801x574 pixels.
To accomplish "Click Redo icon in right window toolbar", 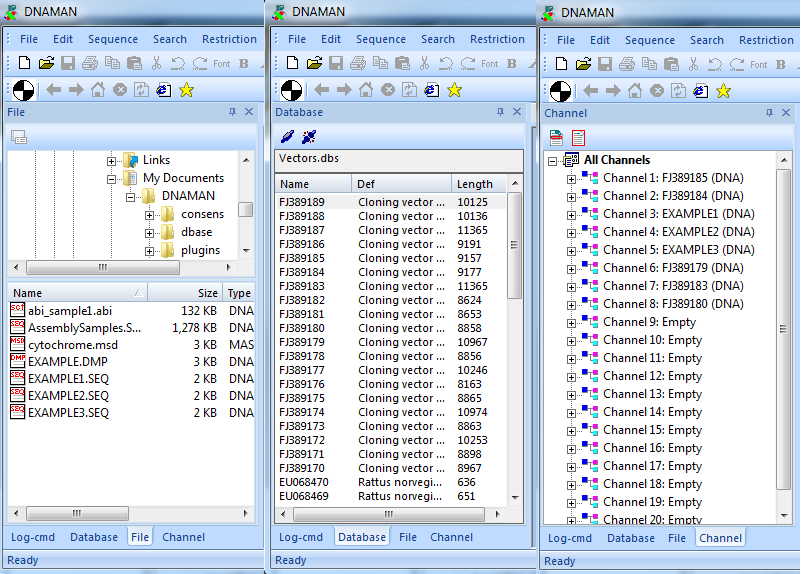I will (x=737, y=64).
